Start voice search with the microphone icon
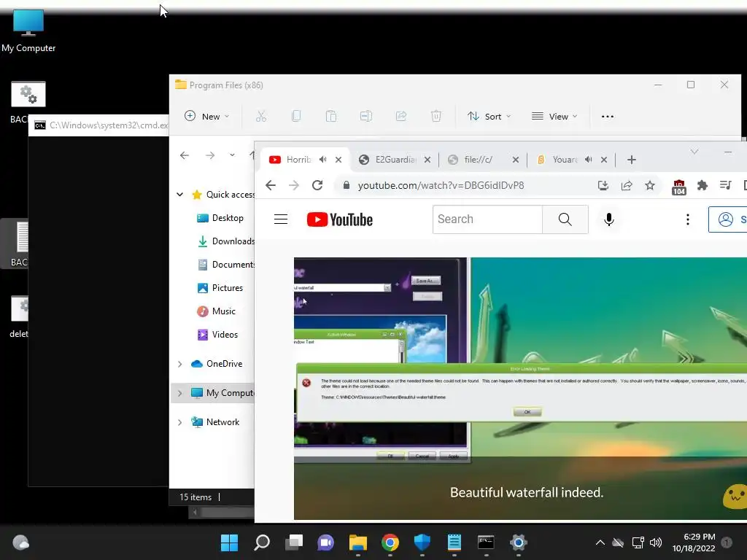This screenshot has height=560, width=747. (x=609, y=219)
